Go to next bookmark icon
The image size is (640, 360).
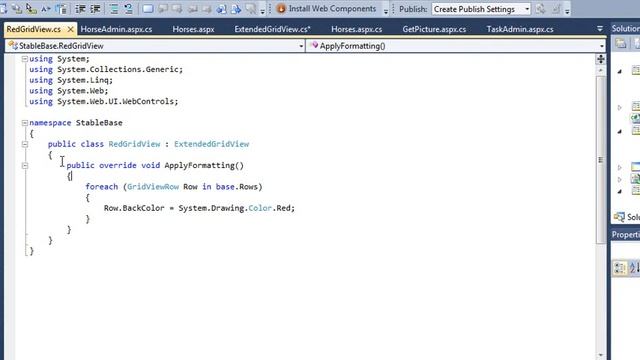[177, 9]
